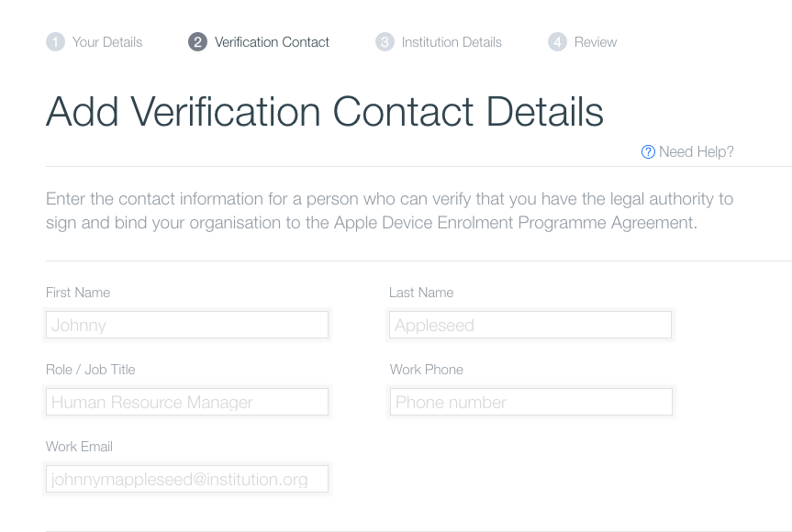Go to the Institution Details step
The height and width of the screenshot is (532, 792).
452,42
